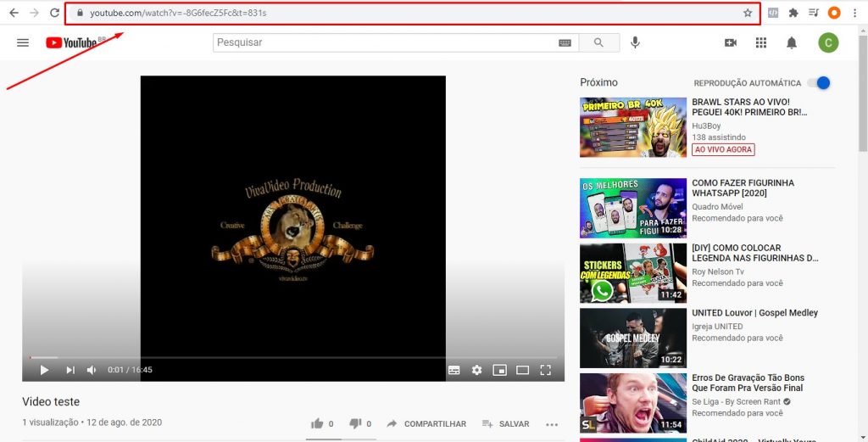The image size is (868, 442).
Task: Click the Pesquisar search field
Action: (x=381, y=42)
